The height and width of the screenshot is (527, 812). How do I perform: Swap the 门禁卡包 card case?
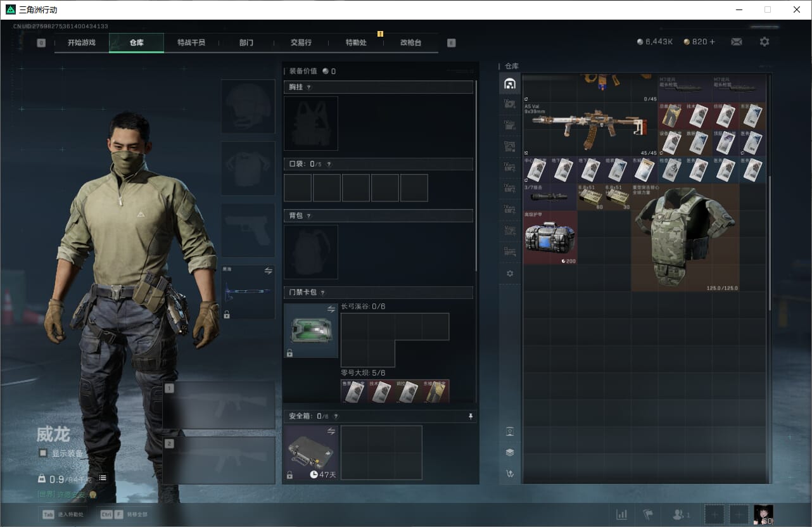331,309
